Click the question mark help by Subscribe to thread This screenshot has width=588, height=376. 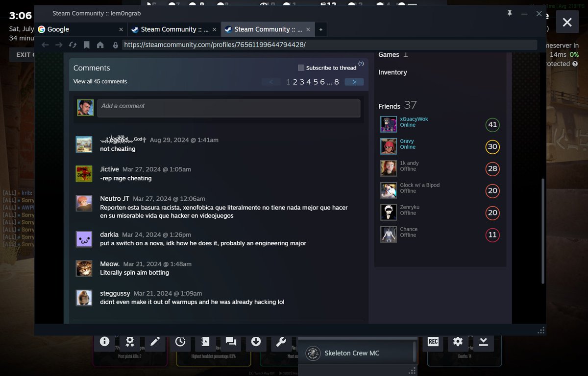click(361, 64)
